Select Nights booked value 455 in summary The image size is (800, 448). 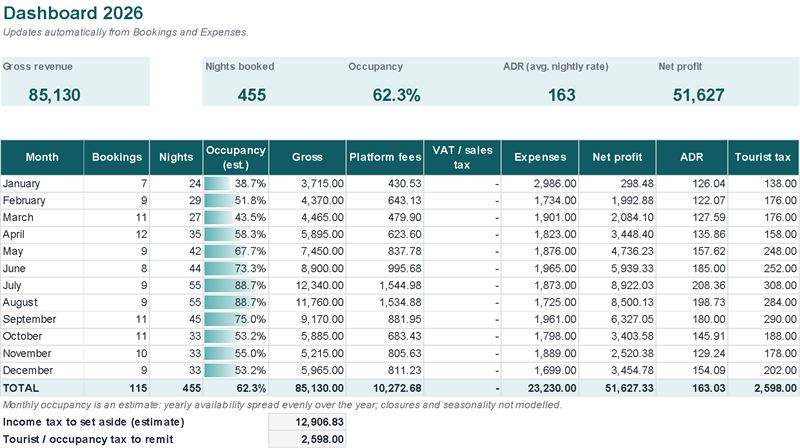point(252,95)
